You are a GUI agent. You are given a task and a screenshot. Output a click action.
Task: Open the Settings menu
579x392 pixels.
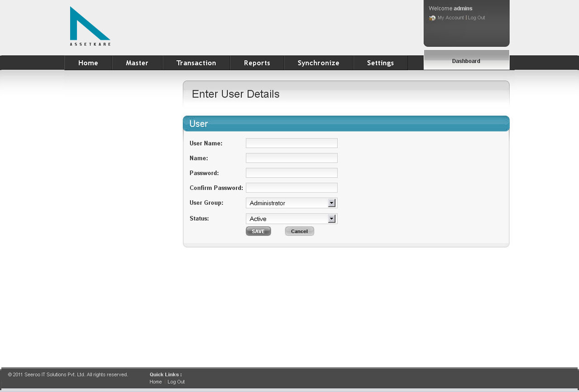(x=380, y=63)
